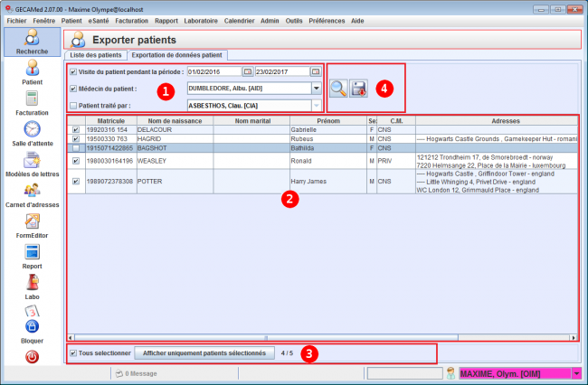Uncheck Visite du patient pendant la période

(x=73, y=71)
